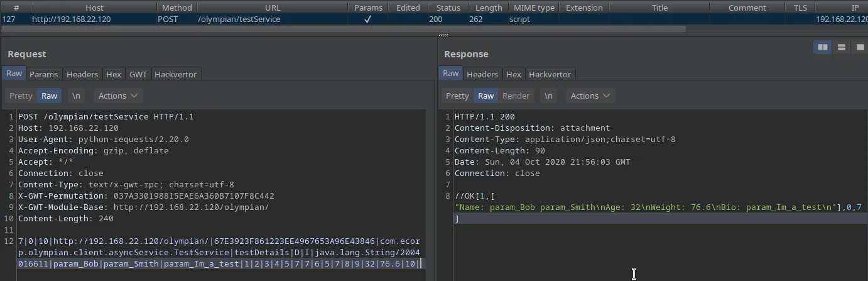Switch to the stacked horizontal layout icon
The width and height of the screenshot is (868, 281).
(x=841, y=47)
